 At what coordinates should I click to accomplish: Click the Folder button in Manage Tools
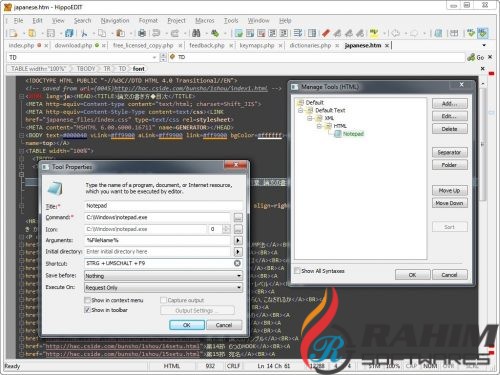pos(450,165)
